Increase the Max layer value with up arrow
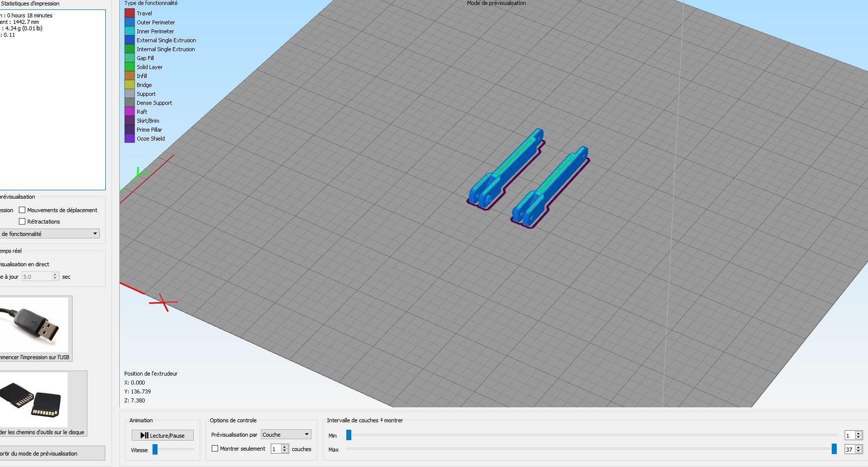The width and height of the screenshot is (868, 467). [x=859, y=447]
